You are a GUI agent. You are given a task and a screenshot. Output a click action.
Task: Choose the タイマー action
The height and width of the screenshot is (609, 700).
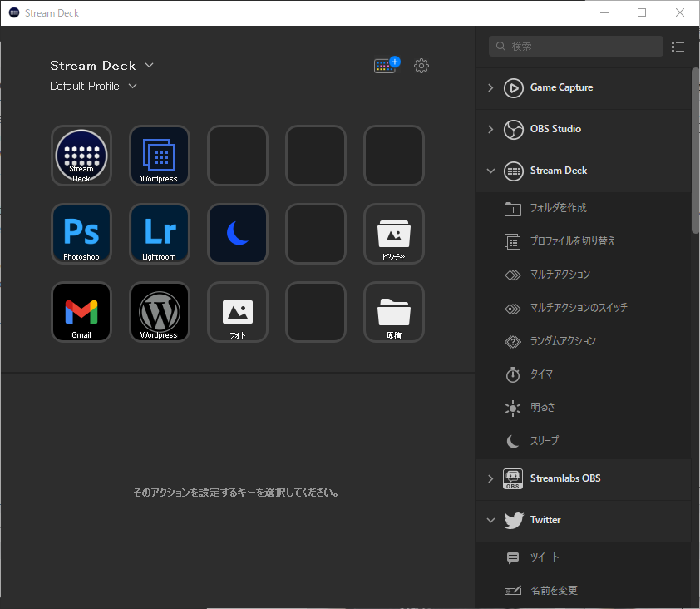pyautogui.click(x=583, y=374)
